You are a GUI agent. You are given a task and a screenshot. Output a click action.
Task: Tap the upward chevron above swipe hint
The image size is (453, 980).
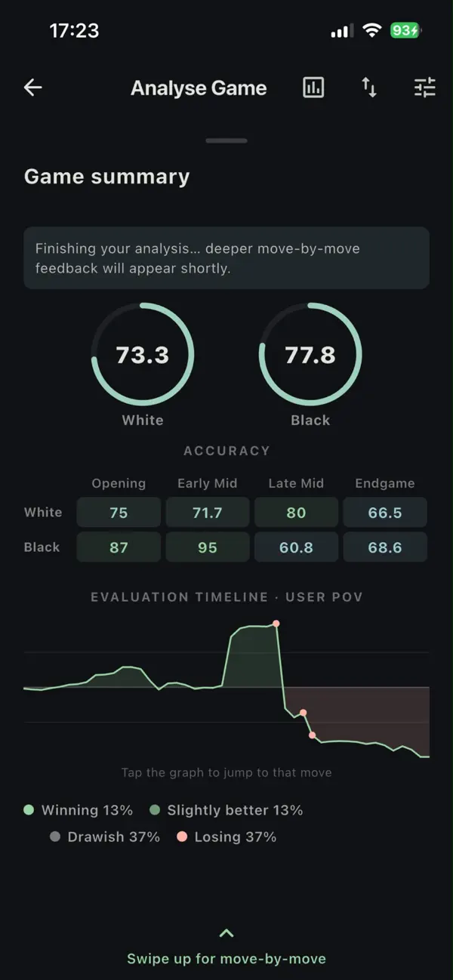click(x=226, y=933)
